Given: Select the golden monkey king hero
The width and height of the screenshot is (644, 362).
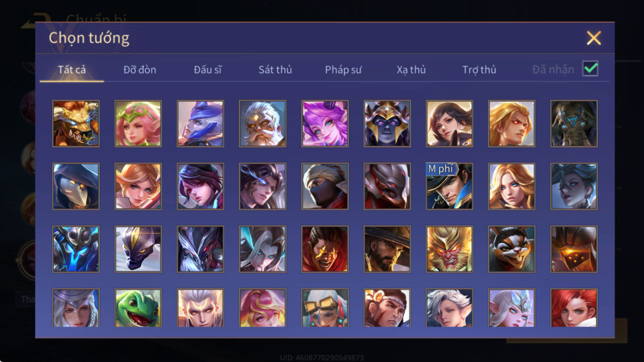Looking at the screenshot, I should (x=449, y=249).
